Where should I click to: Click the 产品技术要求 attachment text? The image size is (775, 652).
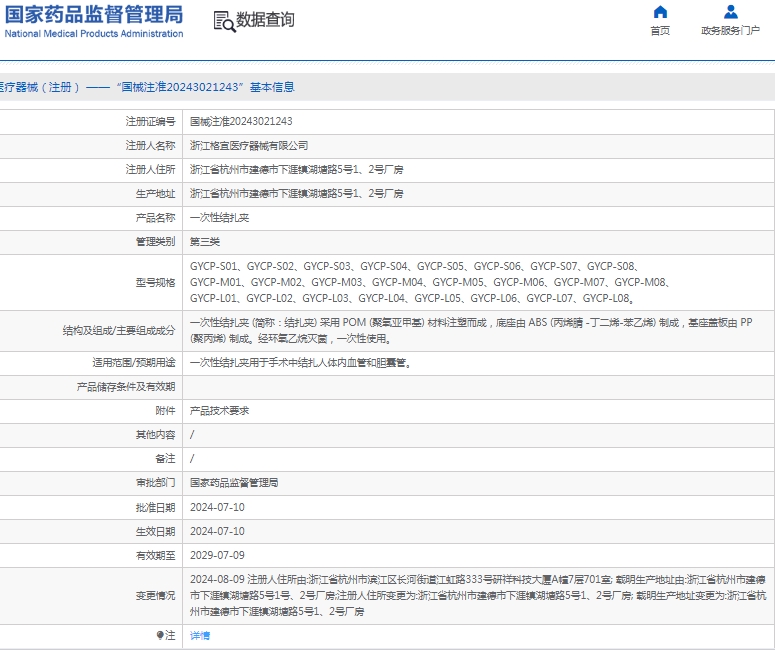coord(219,410)
